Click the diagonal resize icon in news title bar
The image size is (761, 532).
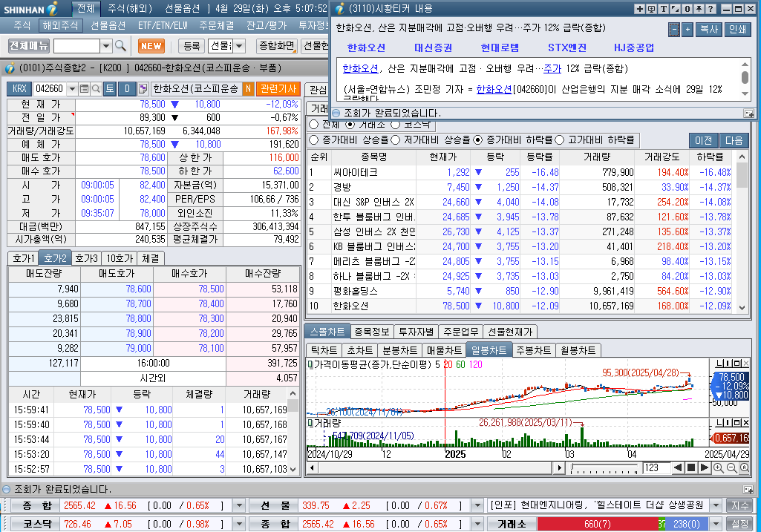pyautogui.click(x=675, y=9)
